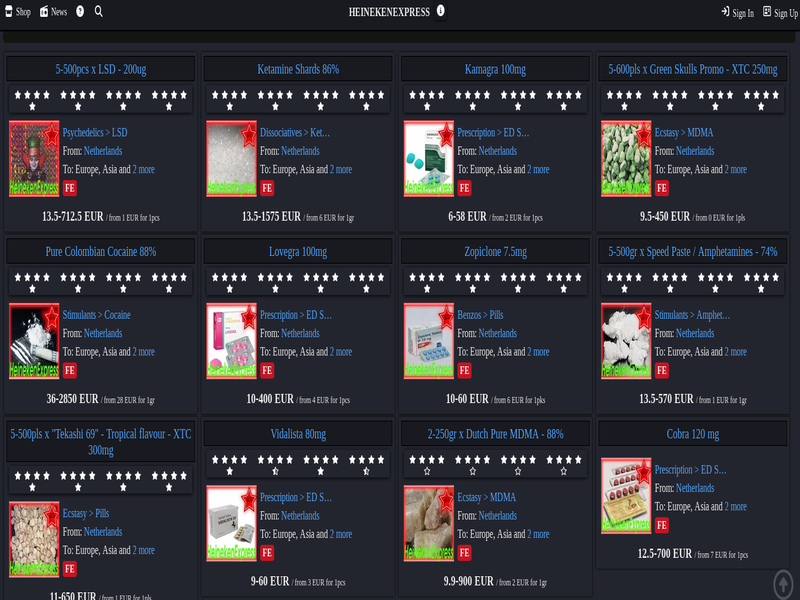The image size is (800, 600).
Task: Click the '6-58 EUR' price on Kamagra card
Action: (467, 216)
